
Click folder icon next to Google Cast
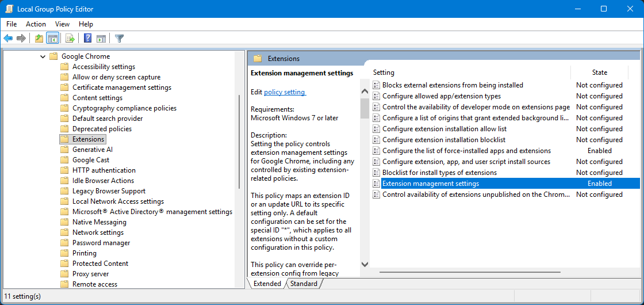tap(64, 160)
